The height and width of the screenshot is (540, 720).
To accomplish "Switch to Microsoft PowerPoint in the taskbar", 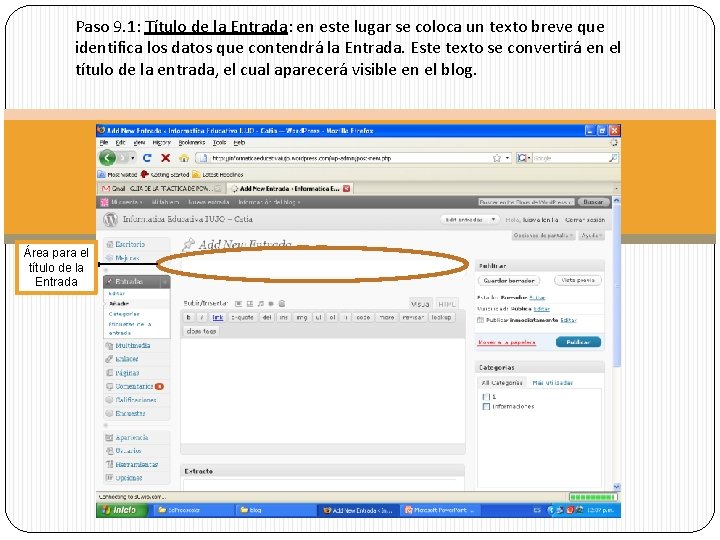I will pos(442,510).
